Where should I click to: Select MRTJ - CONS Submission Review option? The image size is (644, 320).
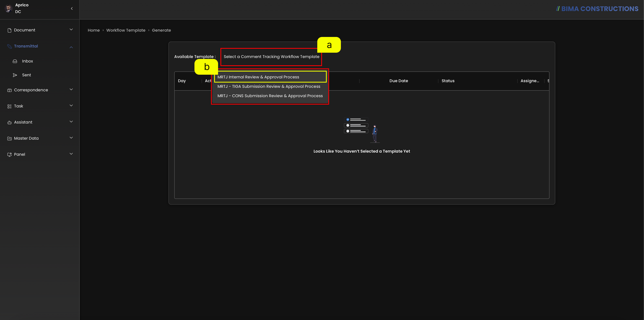pyautogui.click(x=270, y=96)
